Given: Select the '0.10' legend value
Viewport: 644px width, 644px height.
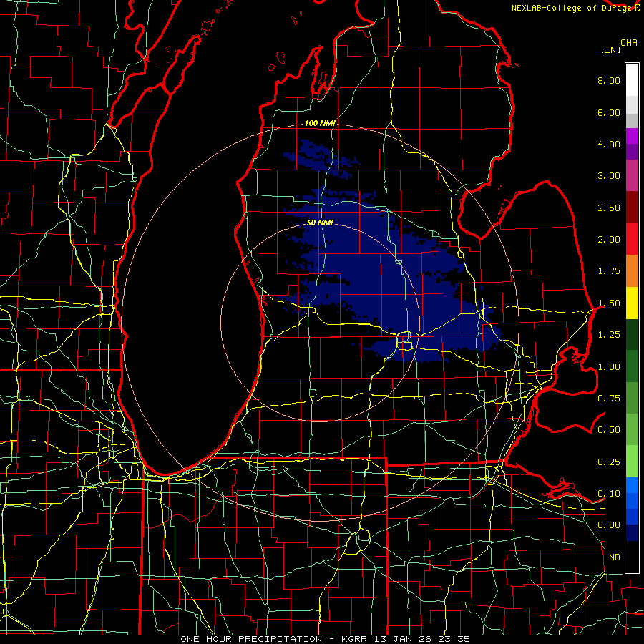Looking at the screenshot, I should (x=609, y=494).
